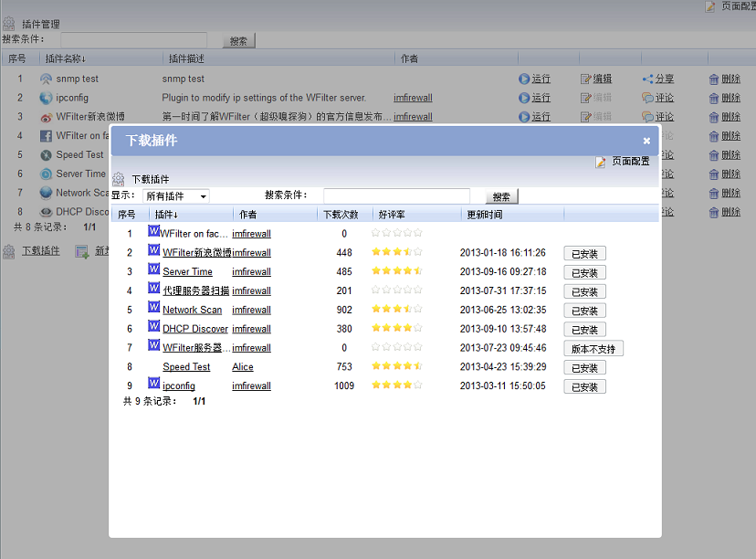Sort list by 插件 column header

click(x=166, y=215)
